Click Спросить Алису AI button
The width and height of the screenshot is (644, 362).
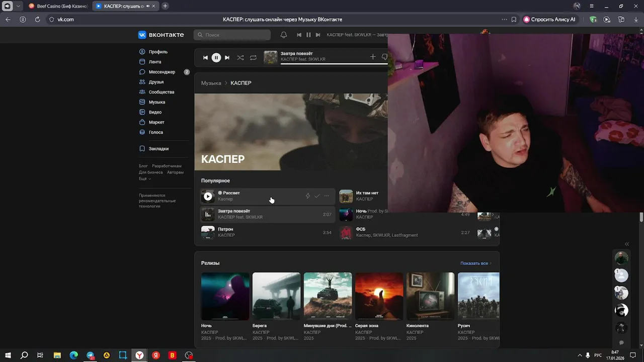pyautogui.click(x=549, y=19)
